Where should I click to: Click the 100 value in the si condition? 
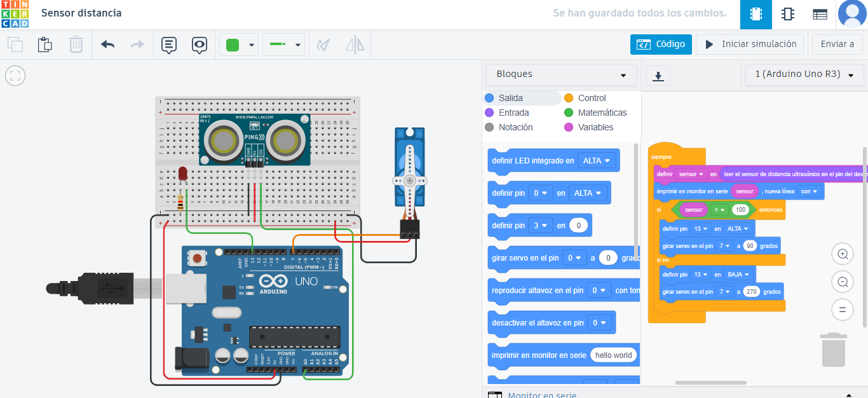pos(740,210)
